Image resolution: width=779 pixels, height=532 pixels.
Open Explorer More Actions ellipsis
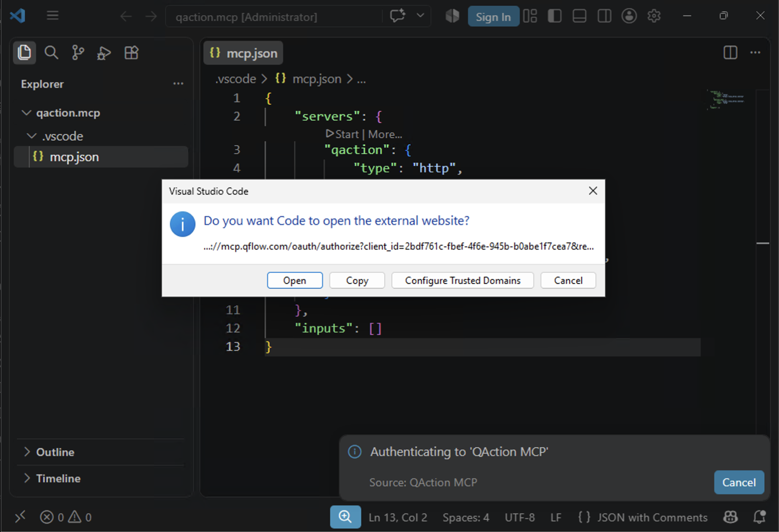(x=178, y=83)
